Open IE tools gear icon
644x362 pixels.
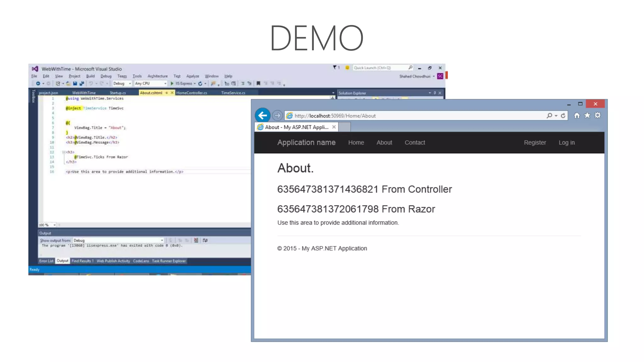pyautogui.click(x=598, y=115)
